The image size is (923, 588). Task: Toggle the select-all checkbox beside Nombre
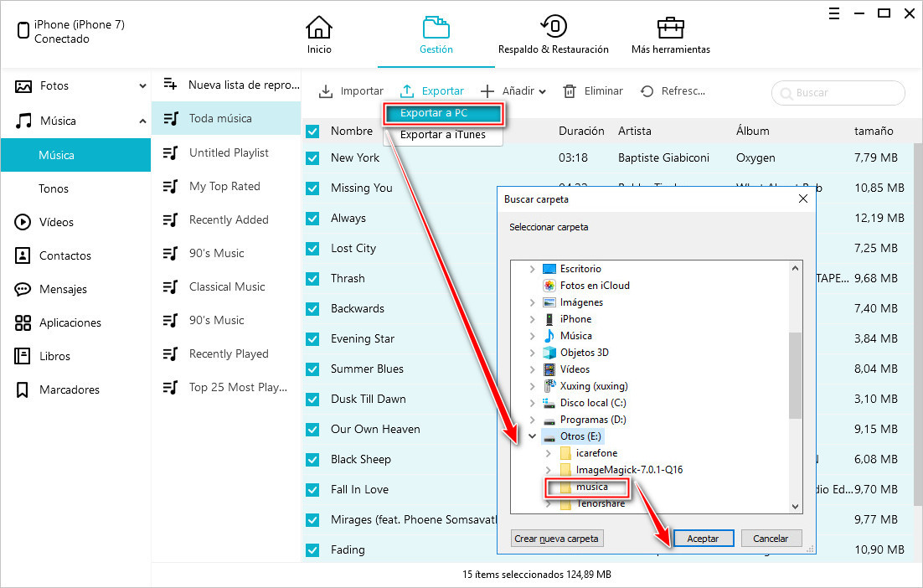coord(312,131)
